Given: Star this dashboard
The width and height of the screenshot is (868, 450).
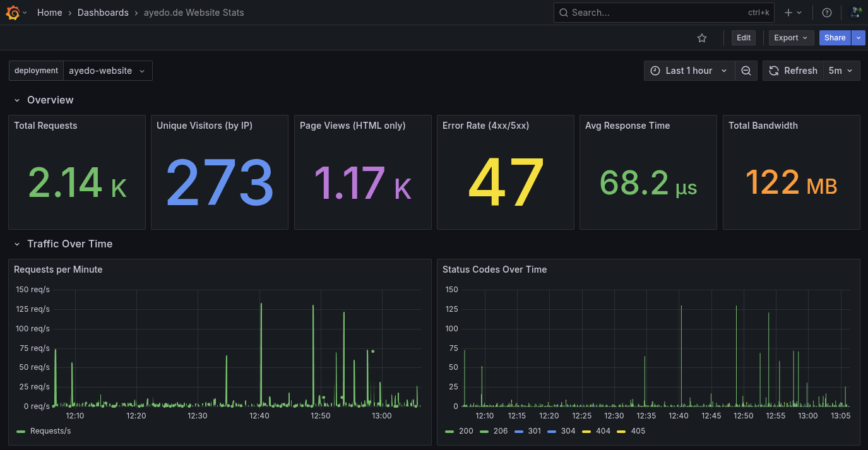Looking at the screenshot, I should [x=702, y=38].
